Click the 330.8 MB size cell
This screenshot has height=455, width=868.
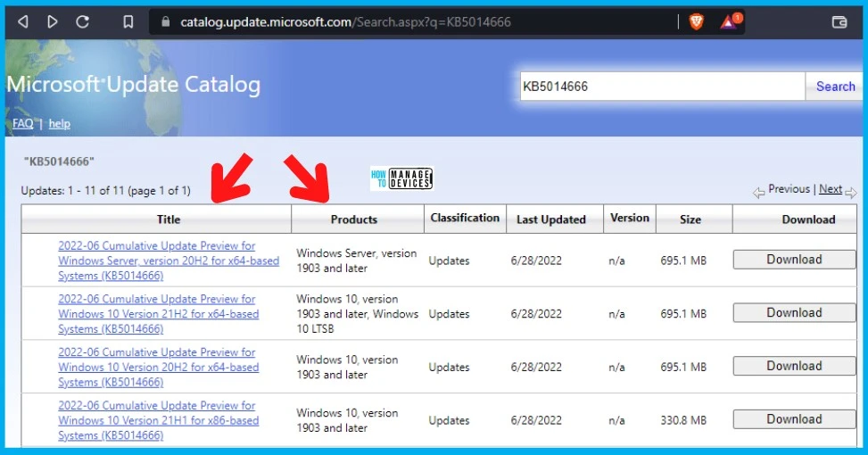click(x=683, y=421)
